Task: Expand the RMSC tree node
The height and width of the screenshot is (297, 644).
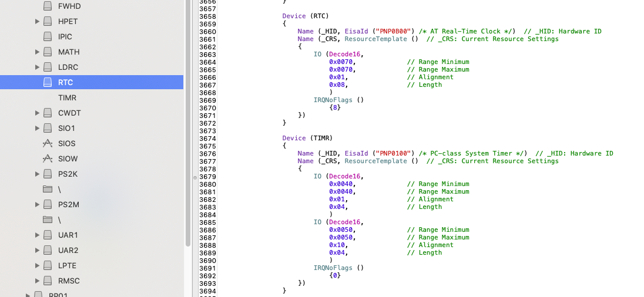Action: tap(38, 281)
